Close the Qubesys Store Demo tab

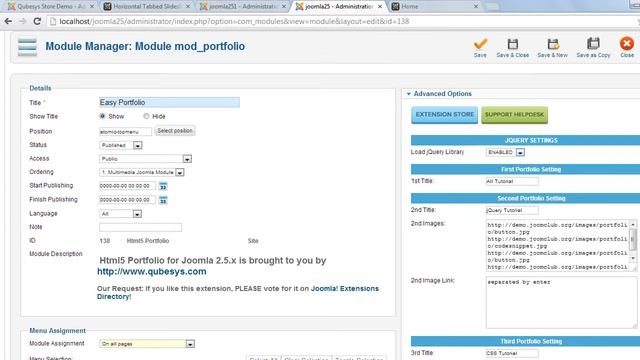(91, 7)
